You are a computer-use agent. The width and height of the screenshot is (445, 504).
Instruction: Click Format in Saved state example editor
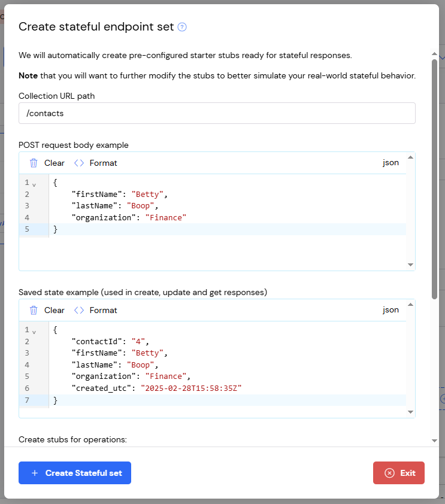coord(103,310)
